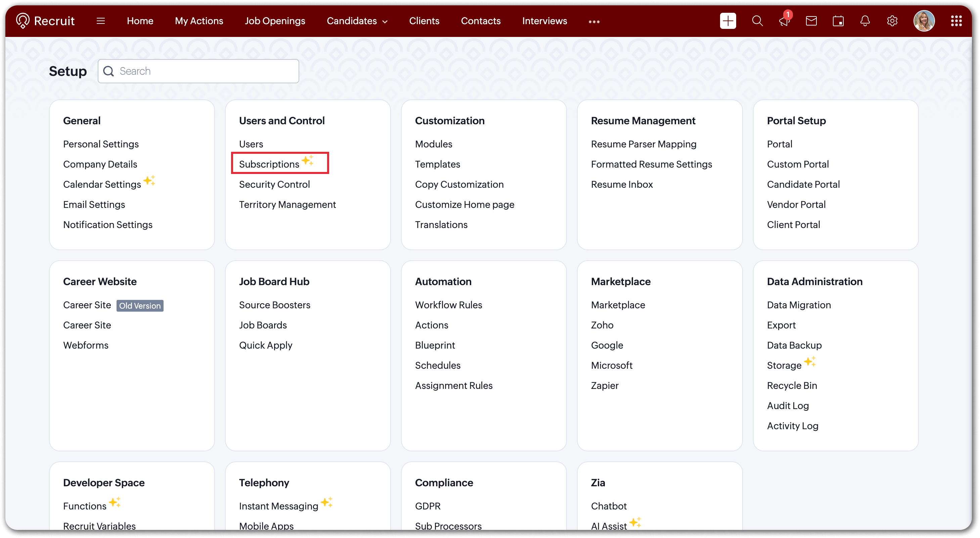The width and height of the screenshot is (980, 538).
Task: Open the global search magnifier icon
Action: [x=757, y=21]
